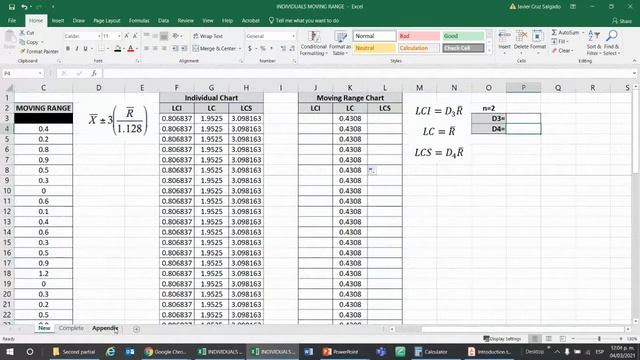Apply the Bad cell style
This screenshot has width=640, height=360.
[419, 36]
